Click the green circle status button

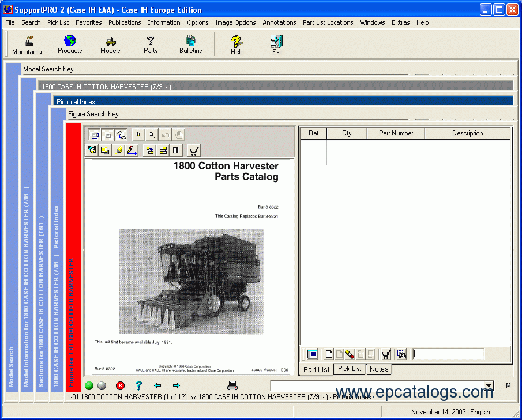(x=89, y=385)
